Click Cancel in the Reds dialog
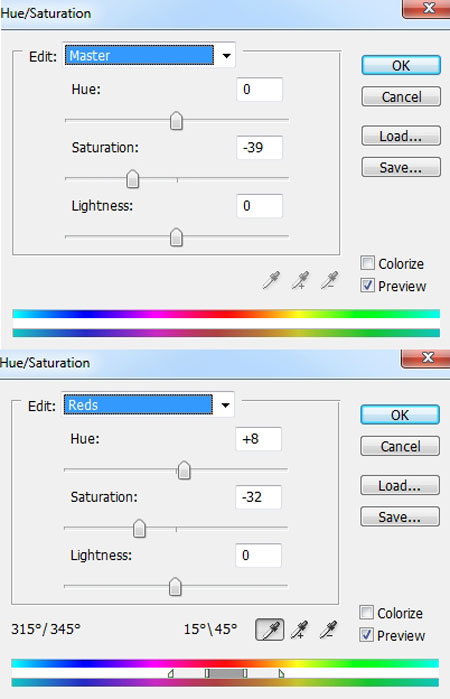450x699 pixels. click(400, 446)
